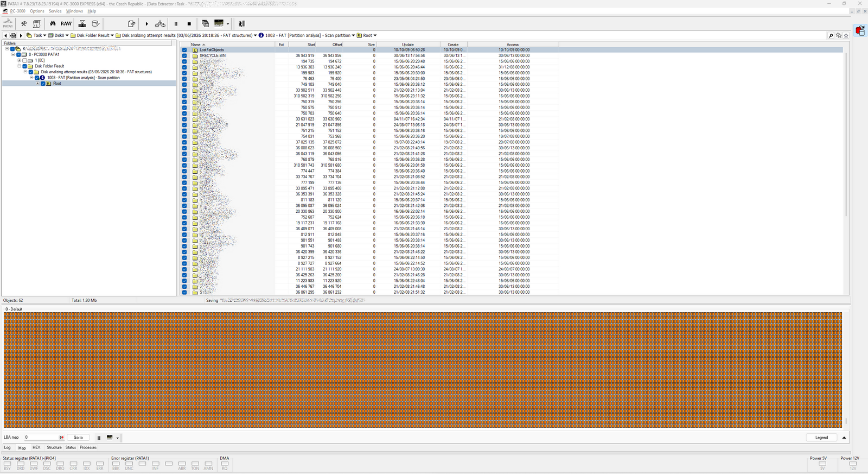Switch to the Structure tab

[x=54, y=447]
